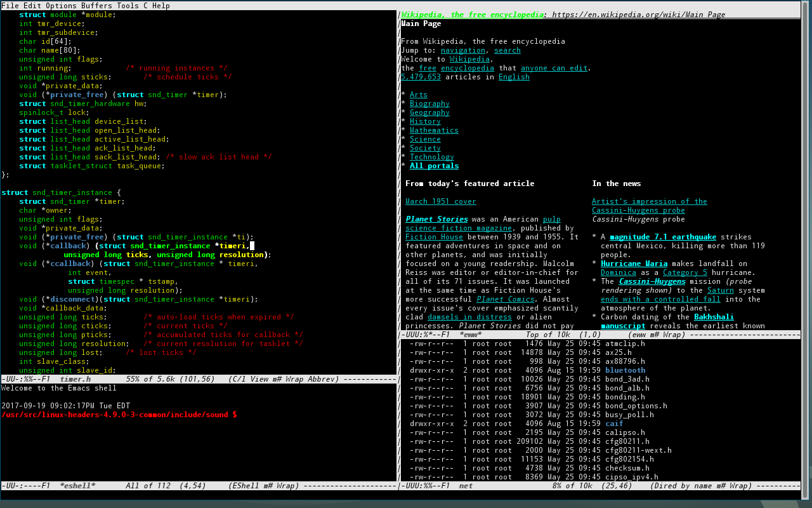
Task: Open the Cassini-Huygens mission link
Action: pyautogui.click(x=652, y=281)
